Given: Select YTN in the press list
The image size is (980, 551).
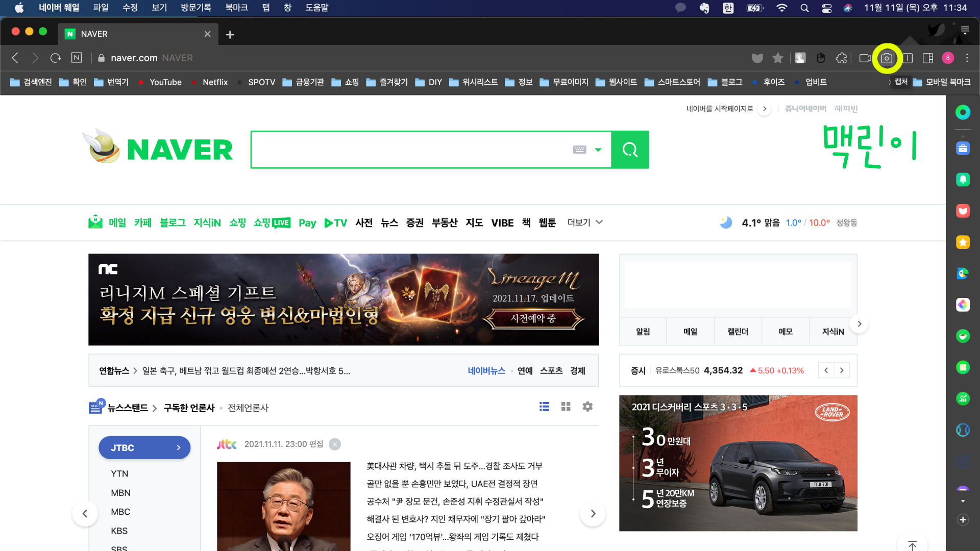Looking at the screenshot, I should (119, 474).
